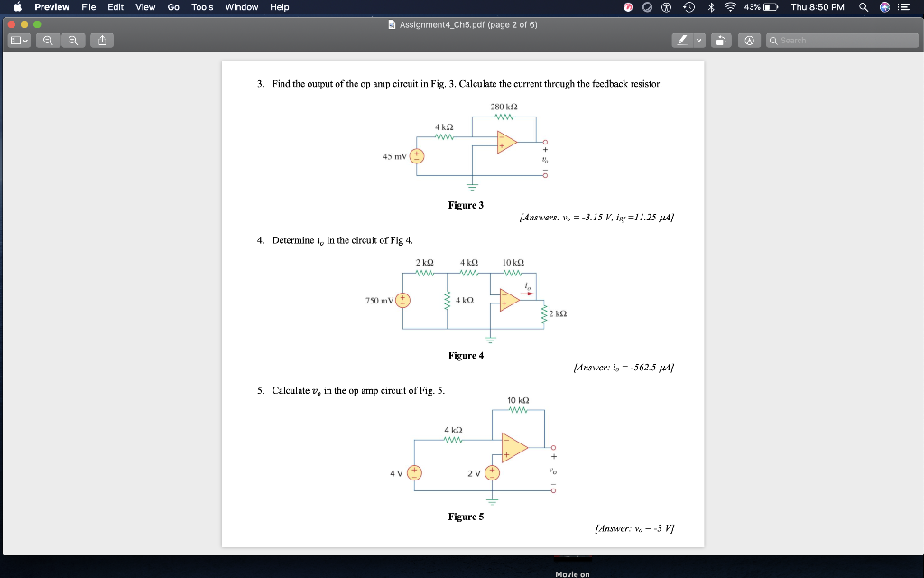Click the Bluetooth status icon
This screenshot has width=924, height=578.
pyautogui.click(x=711, y=6)
